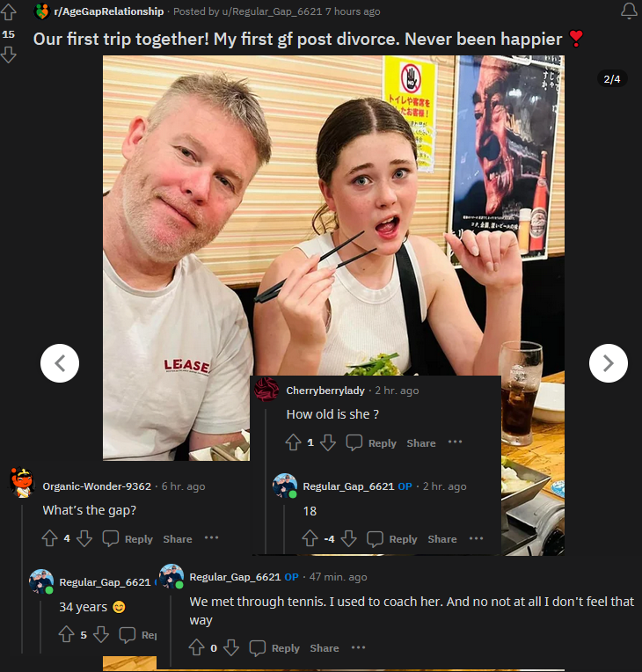This screenshot has width=642, height=672.
Task: Open more options on tennis coach reply
Action: (358, 647)
